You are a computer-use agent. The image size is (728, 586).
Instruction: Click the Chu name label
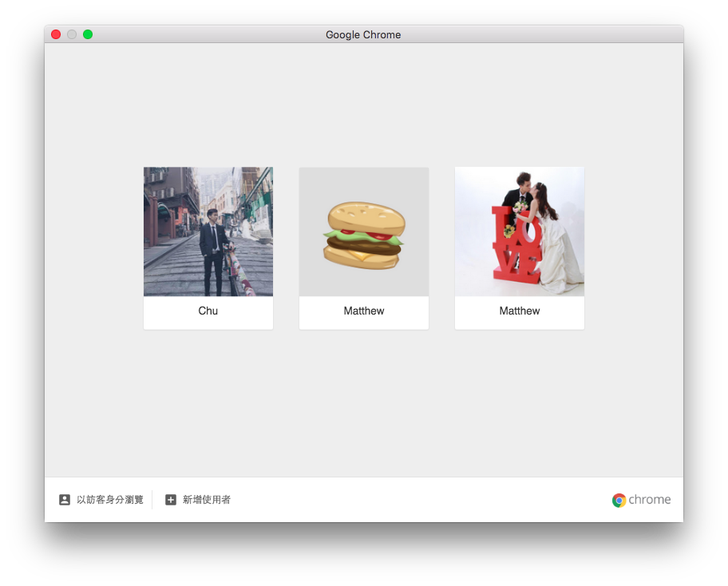pyautogui.click(x=208, y=311)
